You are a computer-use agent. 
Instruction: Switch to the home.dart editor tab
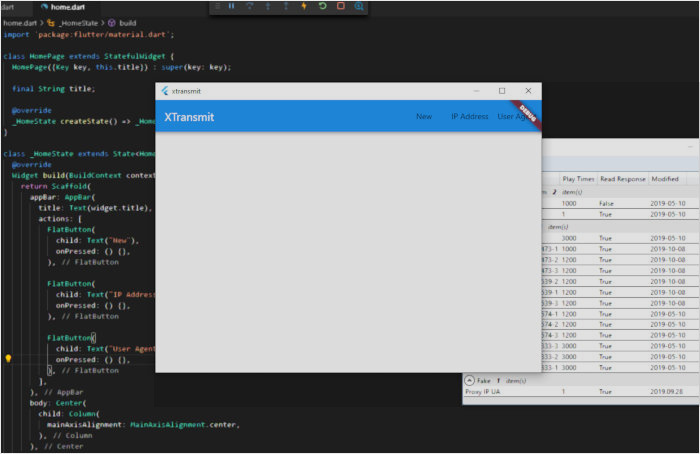(x=65, y=6)
